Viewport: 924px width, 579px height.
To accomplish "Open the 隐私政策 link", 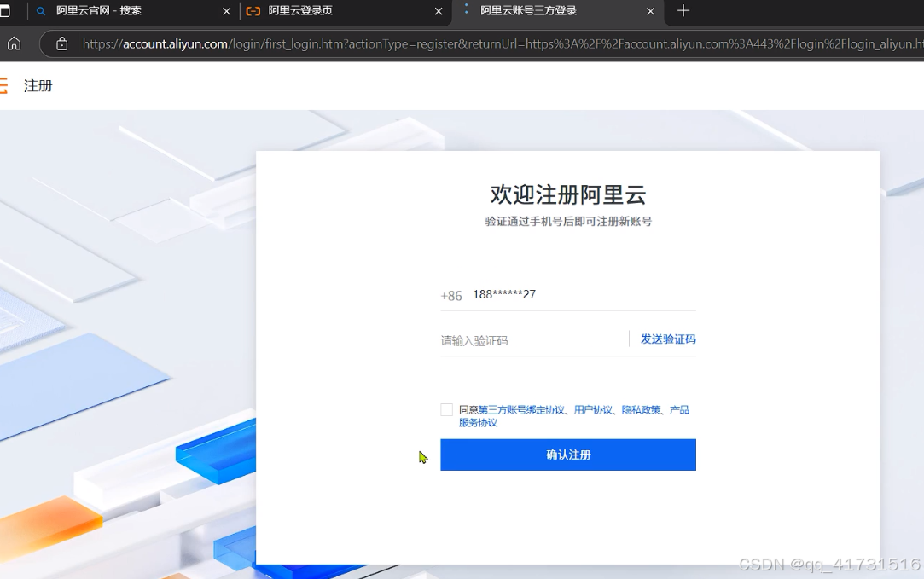I will (x=641, y=409).
